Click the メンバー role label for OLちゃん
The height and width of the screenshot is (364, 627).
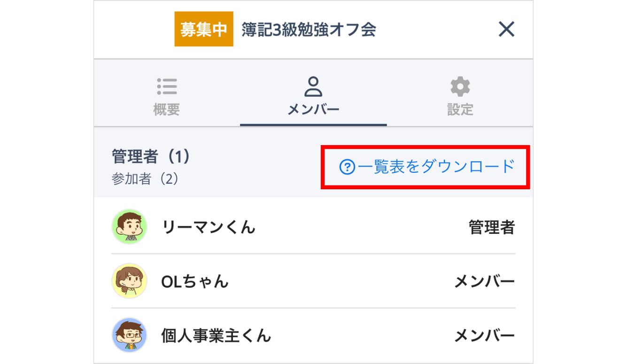(x=484, y=281)
